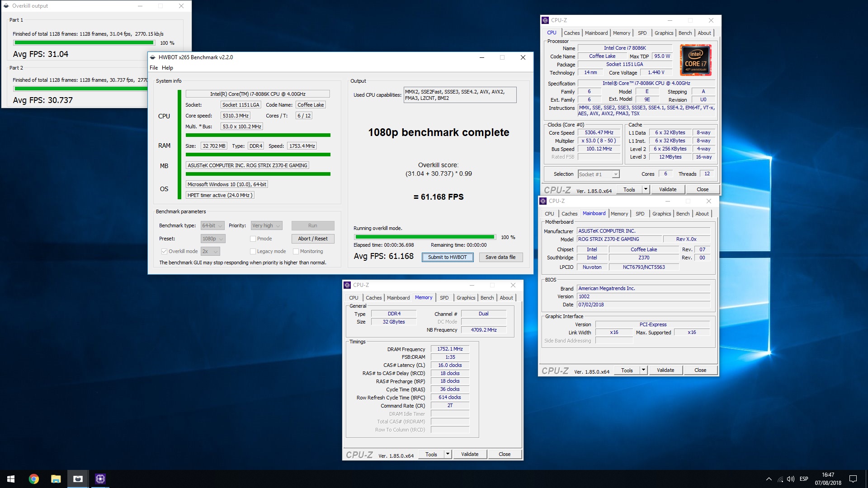The width and height of the screenshot is (868, 488).
Task: Click the Used CPU capabilities text box
Action: tap(460, 95)
